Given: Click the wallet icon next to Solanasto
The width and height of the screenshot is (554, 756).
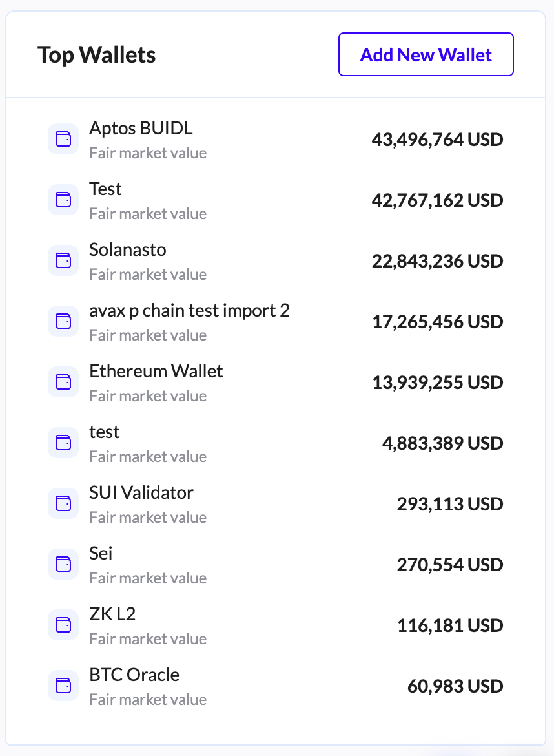Looking at the screenshot, I should (63, 261).
